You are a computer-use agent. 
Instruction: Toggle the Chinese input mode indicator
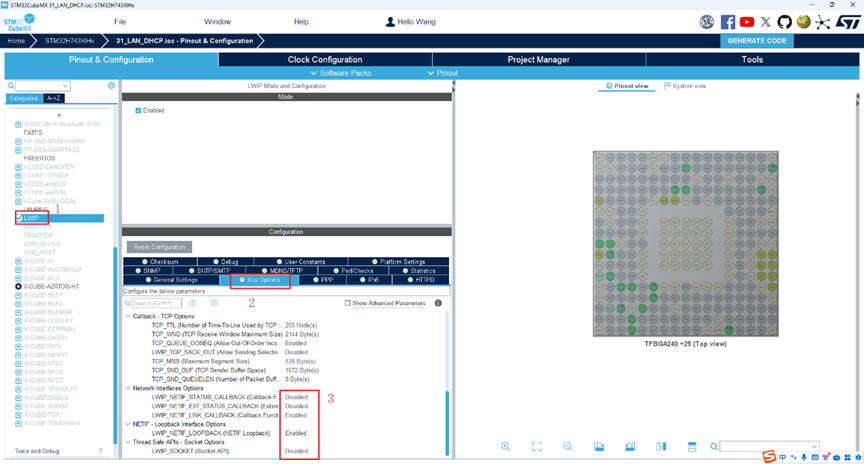782,457
